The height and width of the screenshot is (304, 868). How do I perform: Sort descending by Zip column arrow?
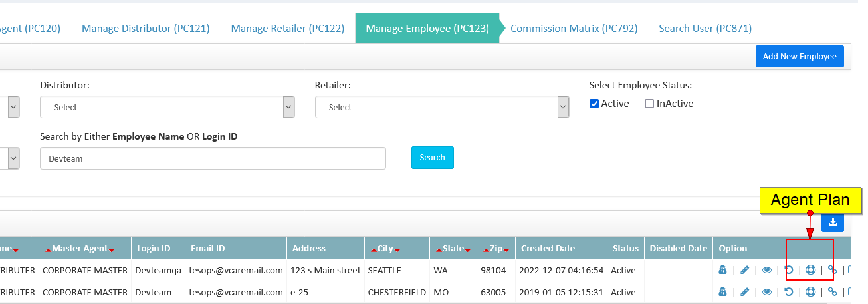tap(506, 250)
